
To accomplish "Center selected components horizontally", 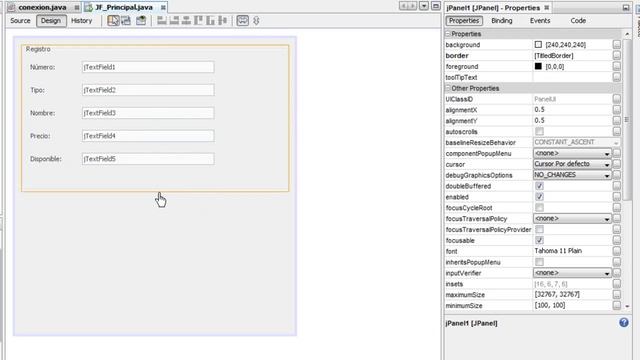I will pos(186,20).
